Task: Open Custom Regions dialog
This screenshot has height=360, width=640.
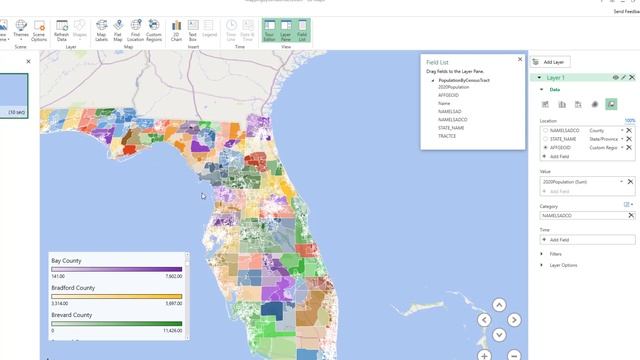Action: pyautogui.click(x=154, y=30)
